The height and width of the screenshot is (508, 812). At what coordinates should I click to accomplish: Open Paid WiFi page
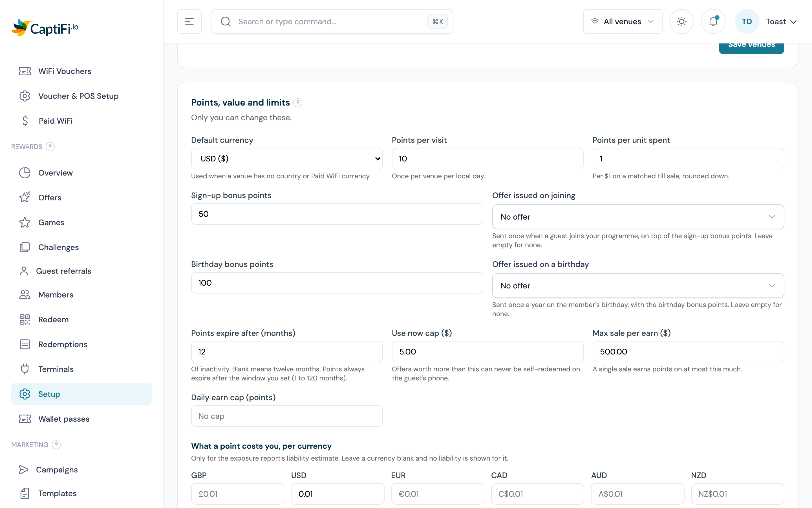[x=81, y=121]
